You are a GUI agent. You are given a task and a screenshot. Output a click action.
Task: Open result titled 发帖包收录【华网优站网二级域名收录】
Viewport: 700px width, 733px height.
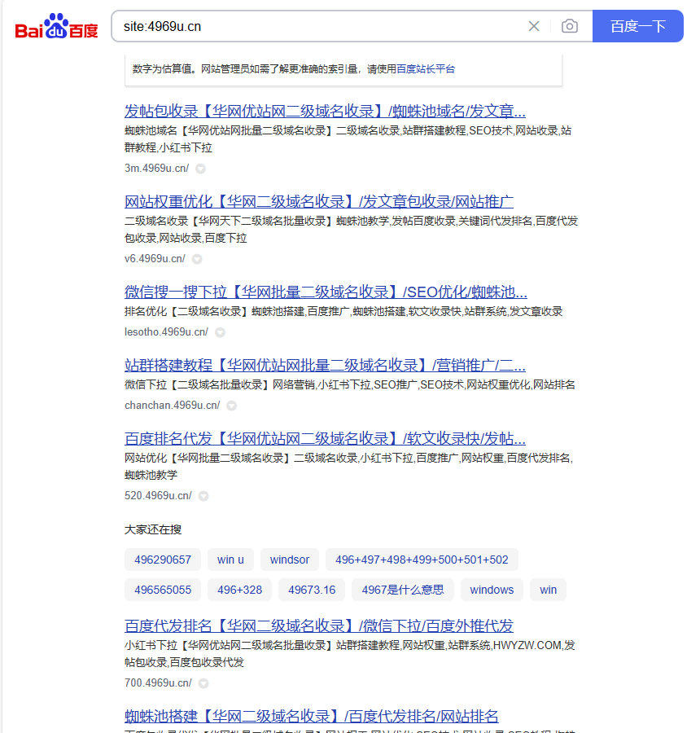click(325, 112)
